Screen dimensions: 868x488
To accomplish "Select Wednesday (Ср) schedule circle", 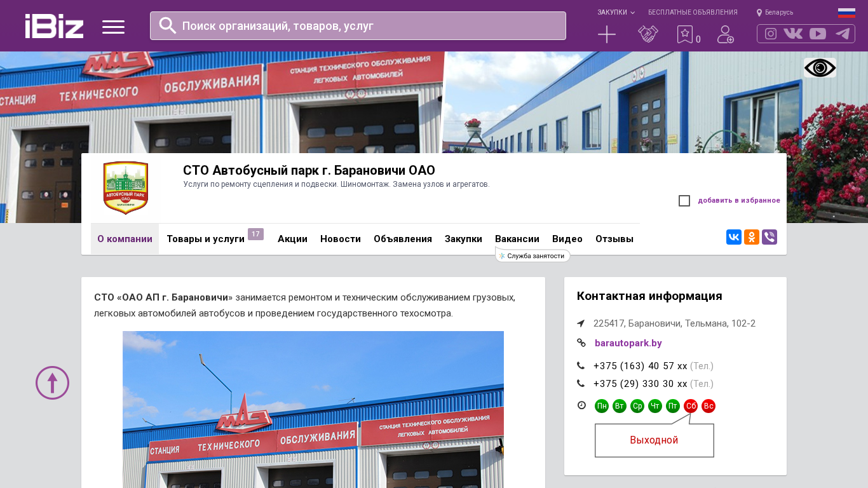I will tap(637, 406).
